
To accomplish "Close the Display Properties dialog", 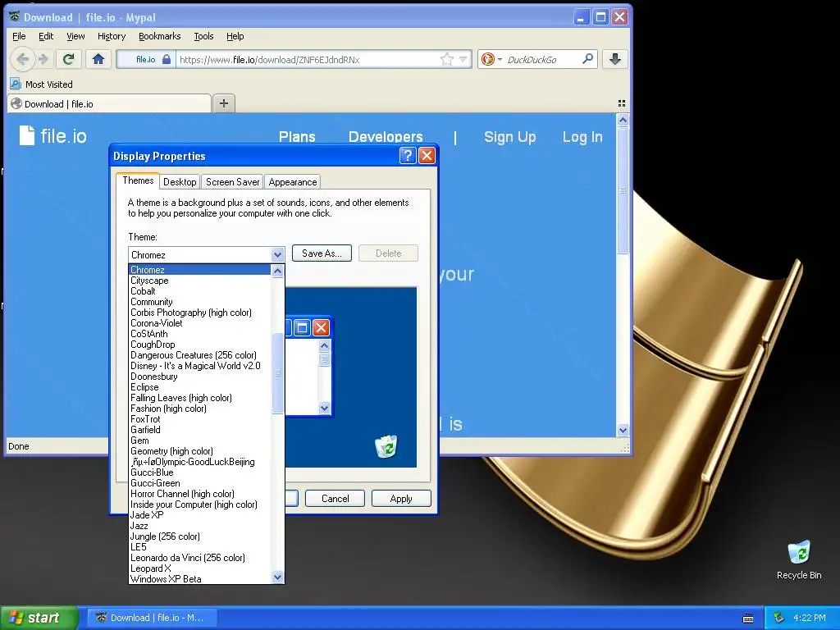I will click(x=427, y=156).
